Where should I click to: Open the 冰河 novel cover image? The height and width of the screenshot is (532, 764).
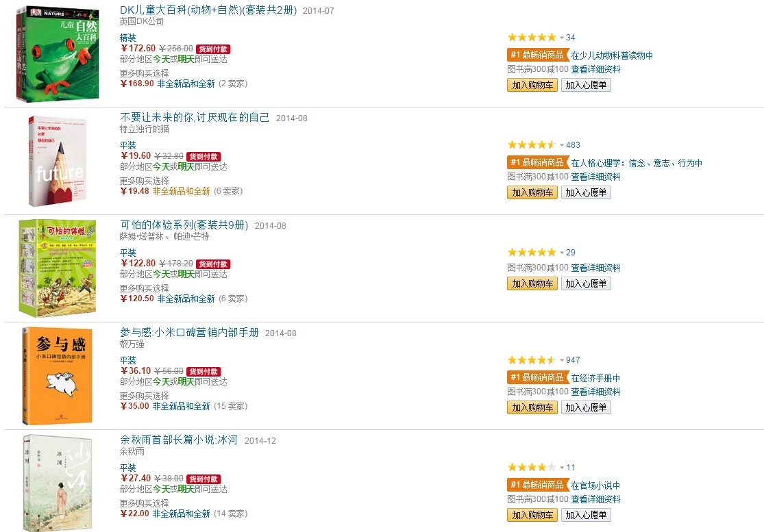coord(57,483)
